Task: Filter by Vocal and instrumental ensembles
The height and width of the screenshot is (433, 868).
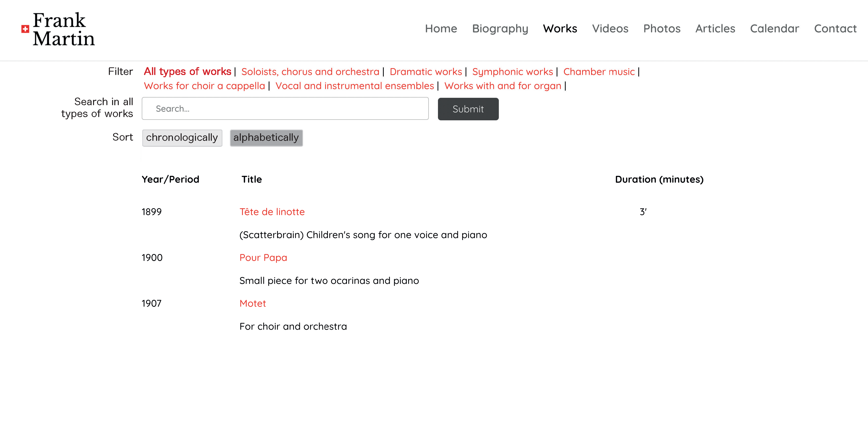Action: [x=355, y=86]
